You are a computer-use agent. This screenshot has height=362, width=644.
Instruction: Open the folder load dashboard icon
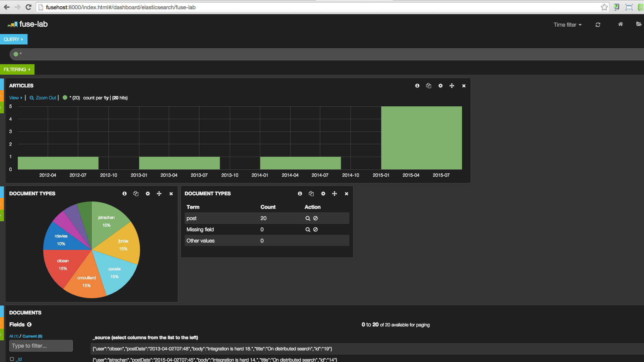pos(639,24)
